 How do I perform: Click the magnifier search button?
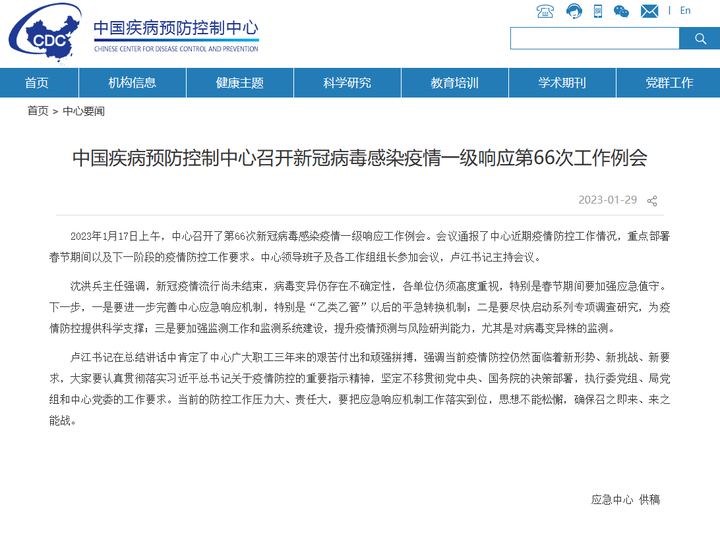(x=700, y=38)
